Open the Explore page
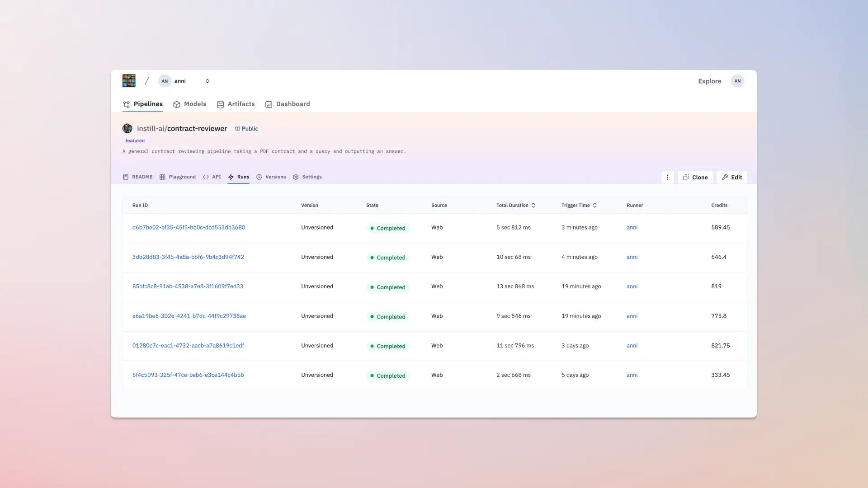Image resolution: width=868 pixels, height=488 pixels. coord(709,81)
